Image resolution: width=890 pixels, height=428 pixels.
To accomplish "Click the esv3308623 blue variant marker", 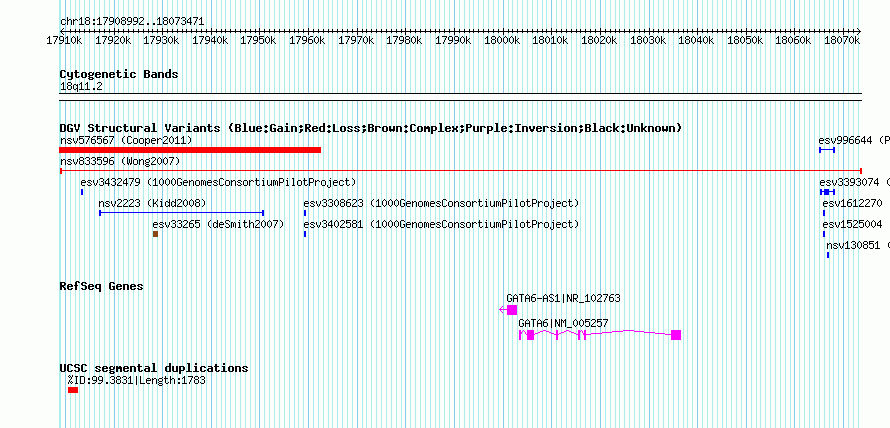I will pyautogui.click(x=305, y=213).
